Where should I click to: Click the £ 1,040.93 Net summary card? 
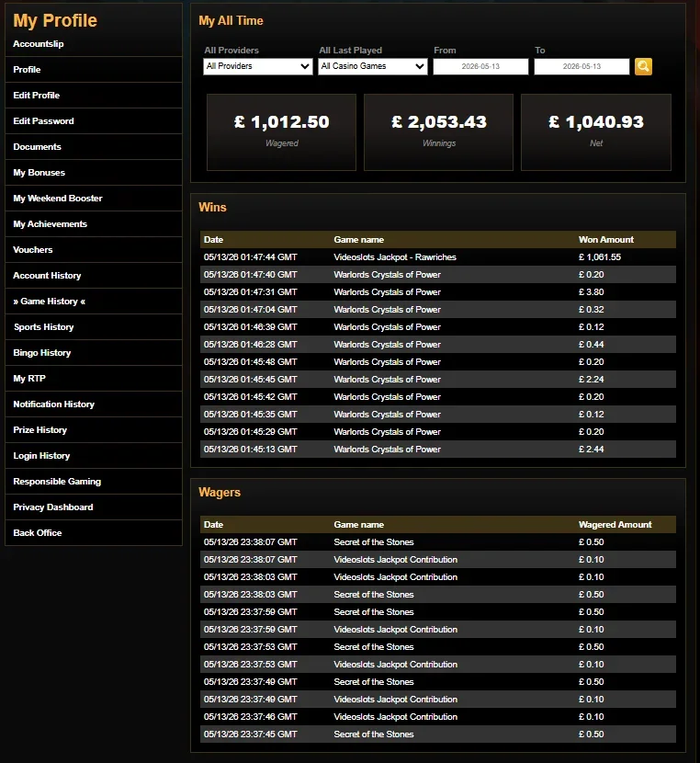point(596,132)
